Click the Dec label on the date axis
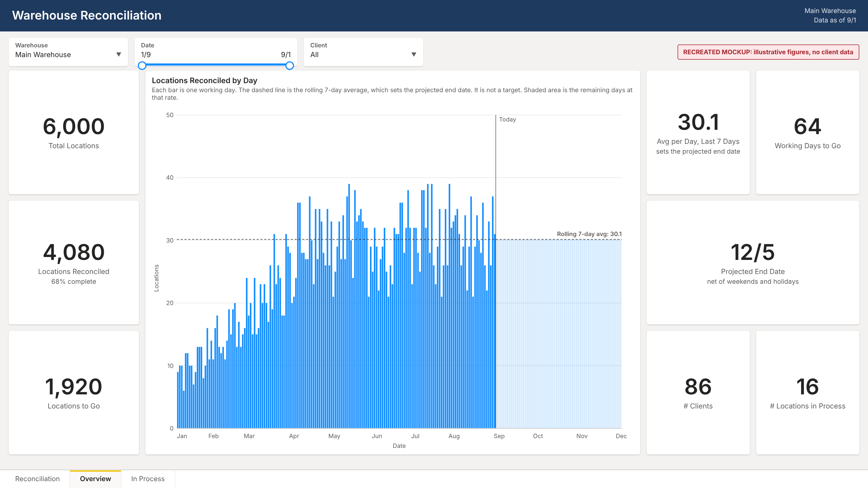 pyautogui.click(x=621, y=436)
